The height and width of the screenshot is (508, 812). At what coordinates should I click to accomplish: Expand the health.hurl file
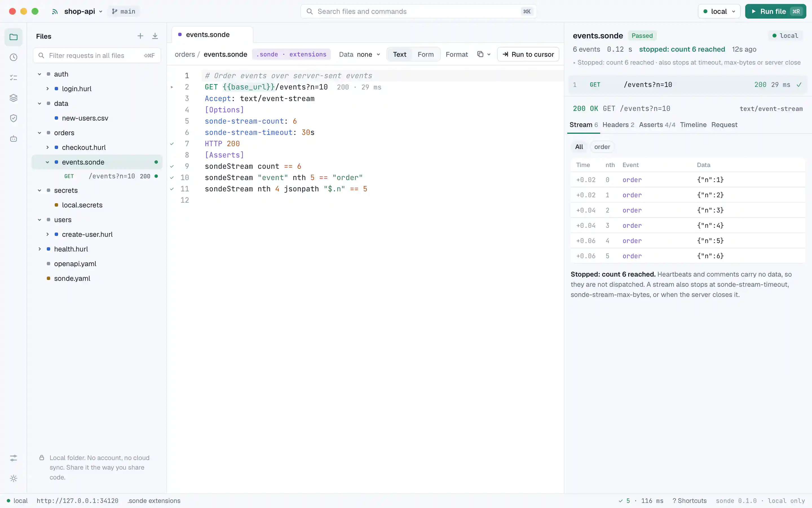39,249
